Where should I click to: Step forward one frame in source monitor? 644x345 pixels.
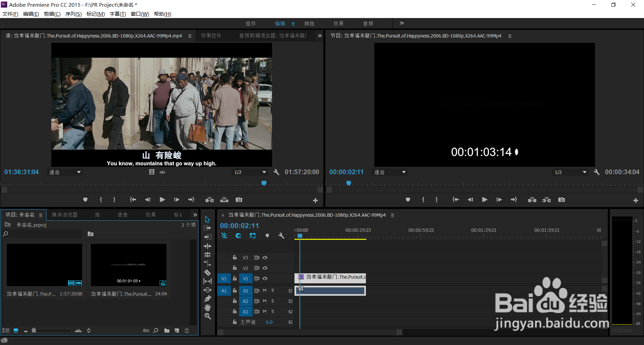177,200
